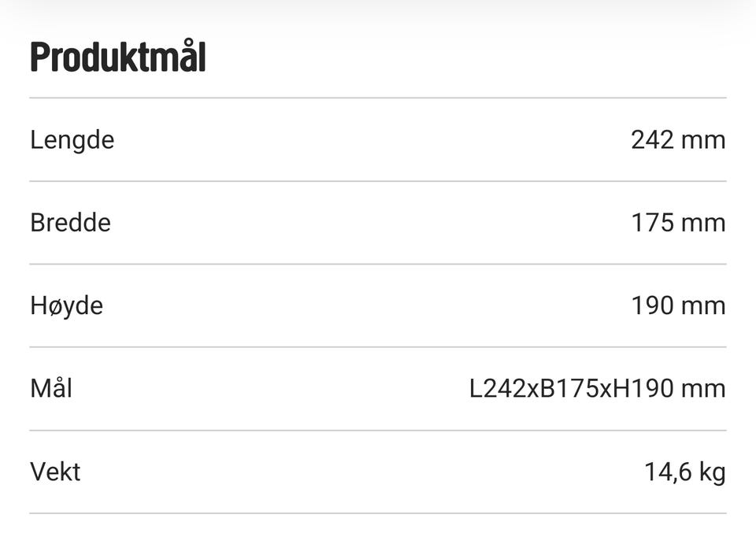
Task: Select the Lengde label
Action: [x=72, y=140]
